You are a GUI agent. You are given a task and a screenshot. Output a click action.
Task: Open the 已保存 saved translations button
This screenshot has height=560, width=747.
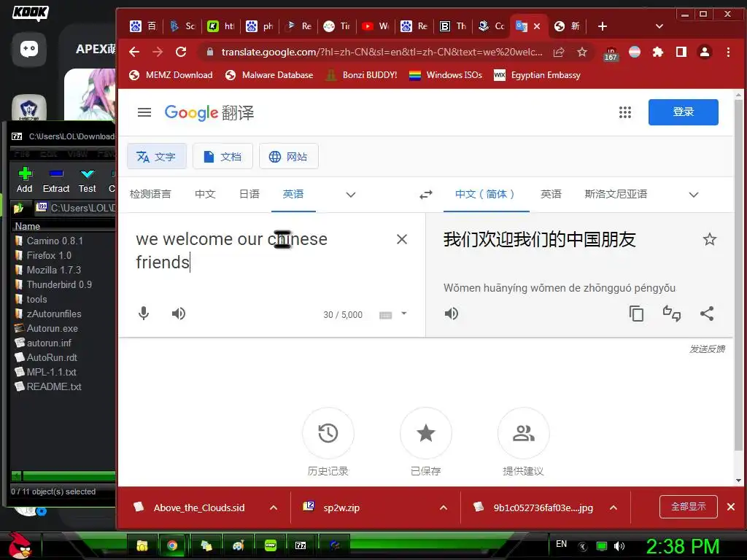(x=426, y=433)
